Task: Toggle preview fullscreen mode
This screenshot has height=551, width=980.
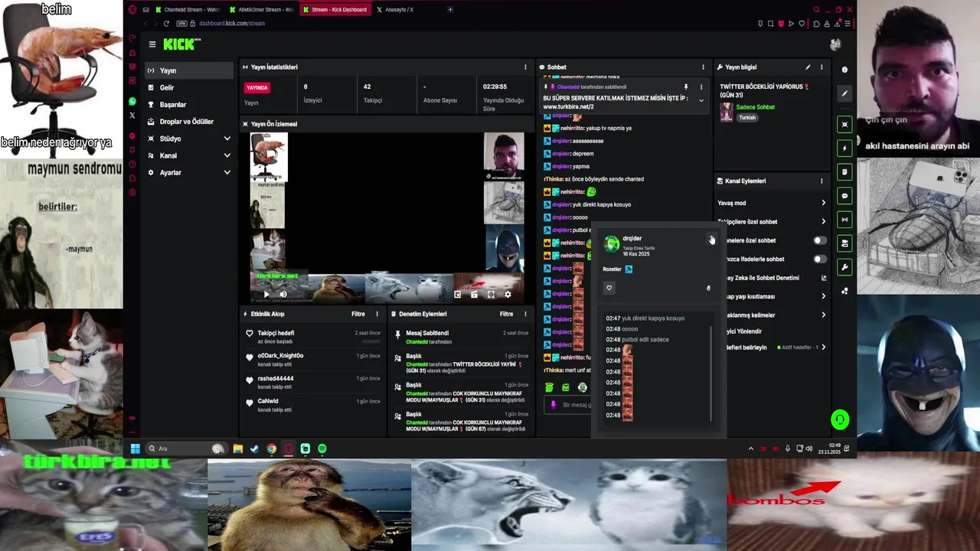Action: [x=491, y=294]
